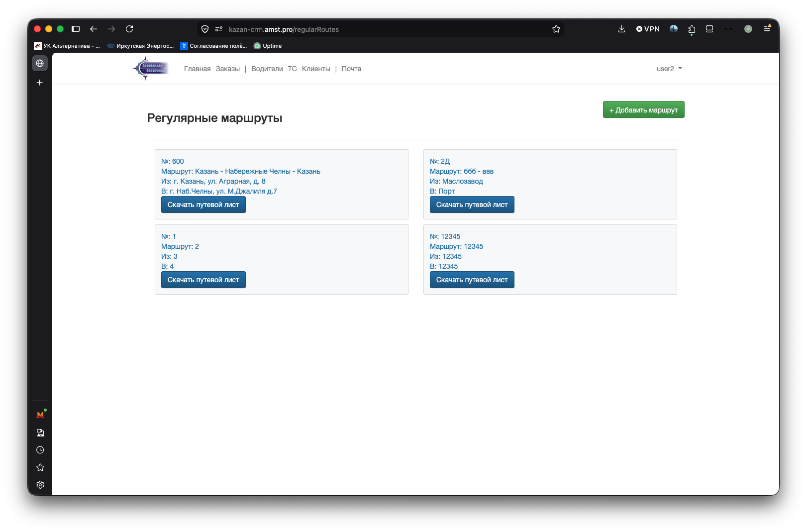This screenshot has height=532, width=807.
Task: Open the Uptime bookmark
Action: tap(268, 46)
